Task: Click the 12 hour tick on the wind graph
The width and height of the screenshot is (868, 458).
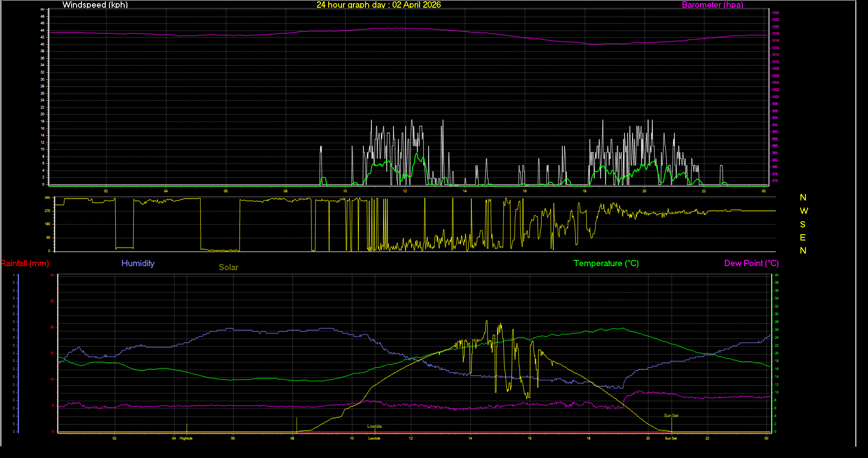Action: click(x=404, y=191)
